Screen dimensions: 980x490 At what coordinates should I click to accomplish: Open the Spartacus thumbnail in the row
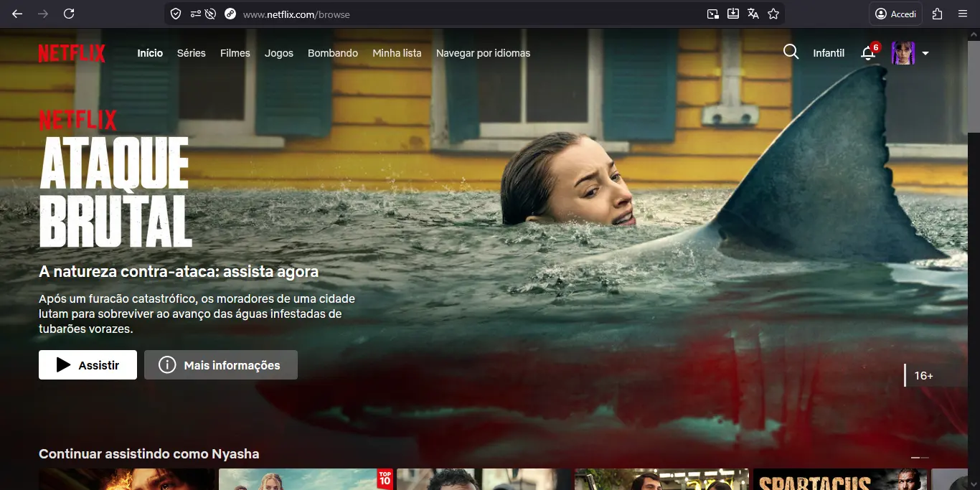tap(839, 479)
